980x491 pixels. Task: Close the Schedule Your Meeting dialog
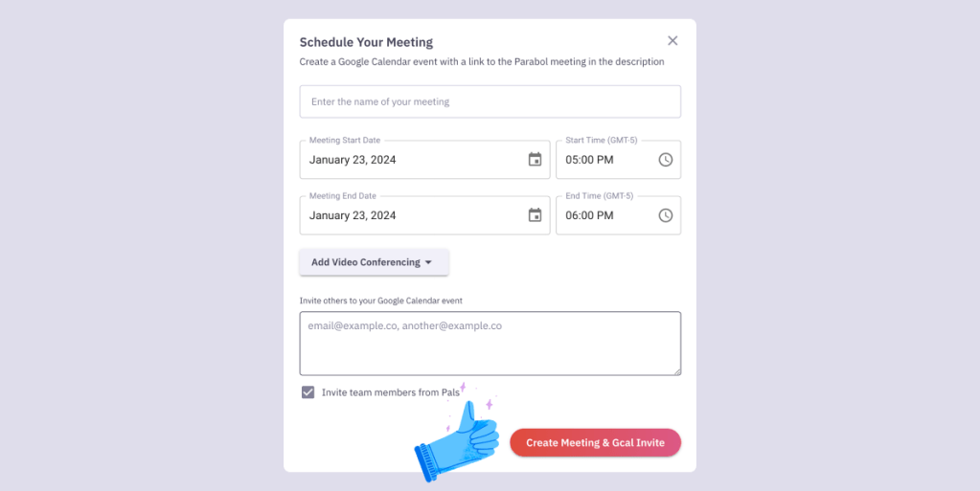(x=672, y=40)
